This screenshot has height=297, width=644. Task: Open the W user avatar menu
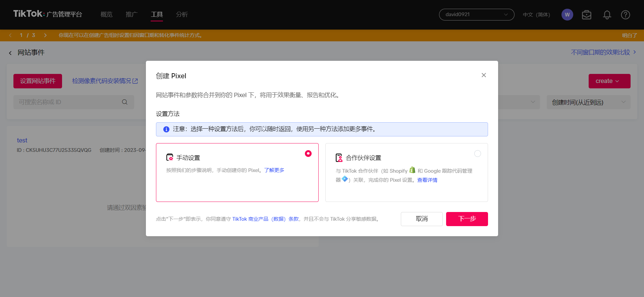pos(567,15)
